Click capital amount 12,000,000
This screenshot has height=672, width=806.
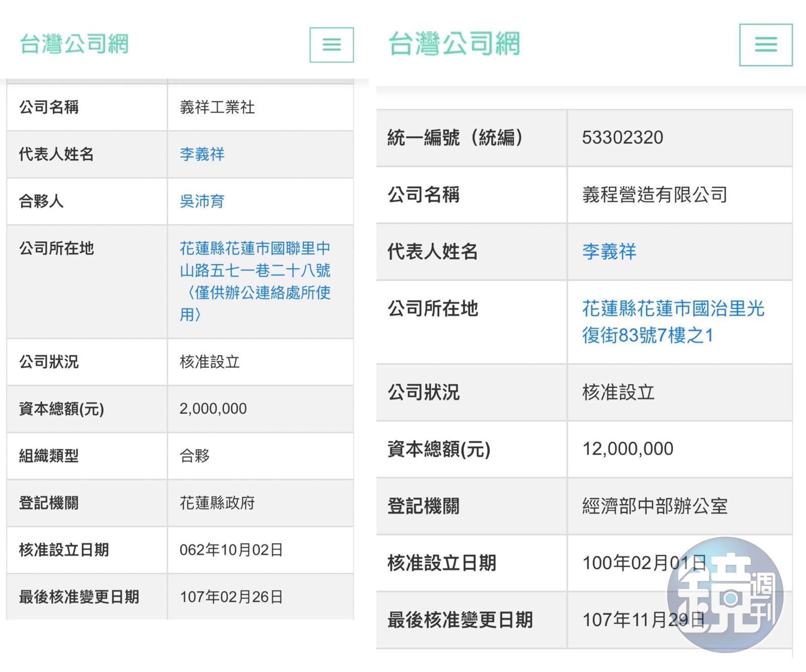point(628,449)
